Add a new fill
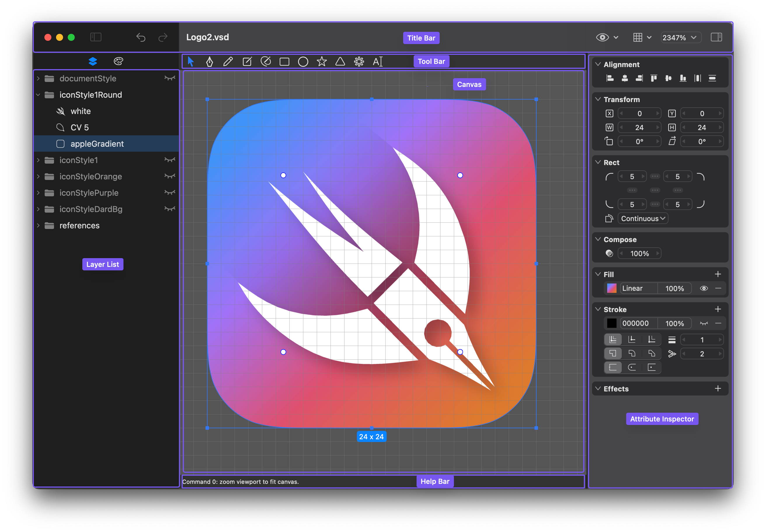Image resolution: width=766 pixels, height=532 pixels. pyautogui.click(x=718, y=274)
